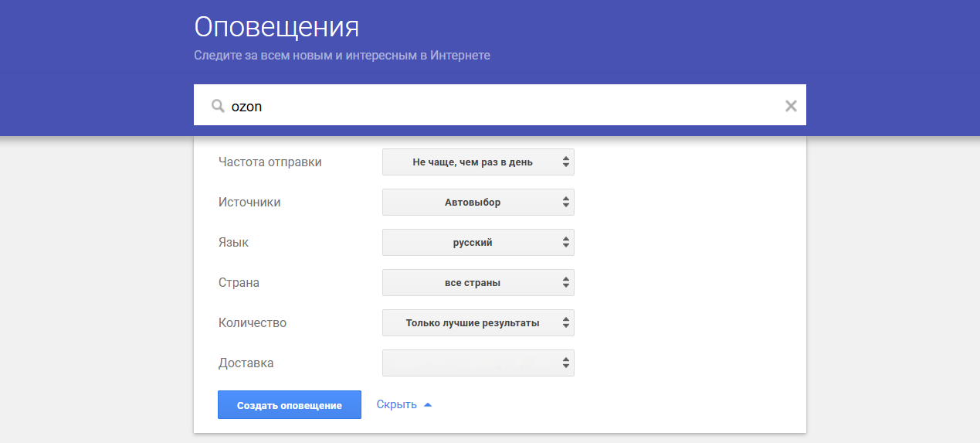Click the Источники label
This screenshot has height=443, width=980.
[249, 203]
